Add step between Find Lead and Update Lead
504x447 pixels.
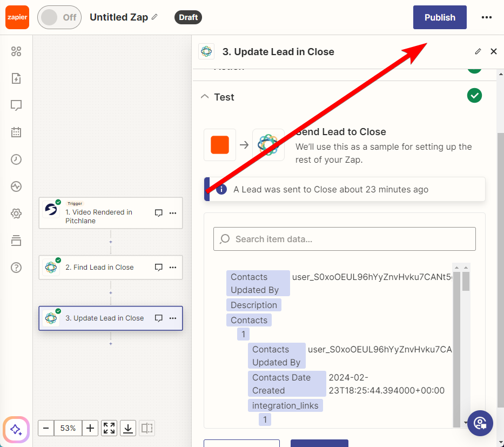(x=111, y=292)
